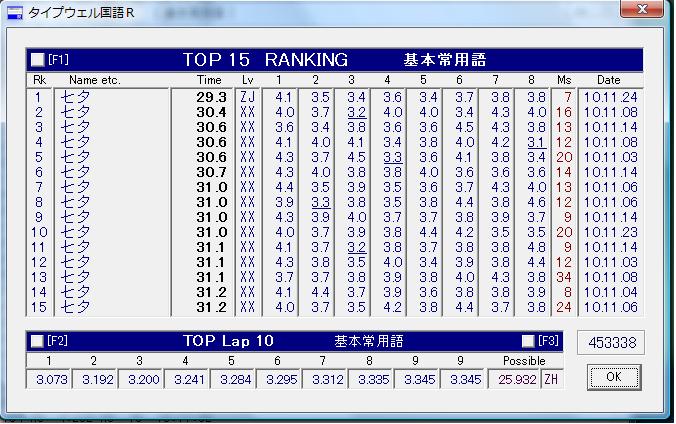Click the TOP 15 RANKING title
Screen dimensions: 676x424
coord(265,60)
